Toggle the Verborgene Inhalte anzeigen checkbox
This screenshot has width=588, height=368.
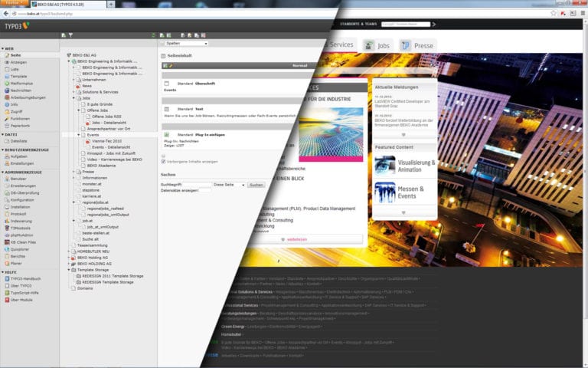[164, 162]
